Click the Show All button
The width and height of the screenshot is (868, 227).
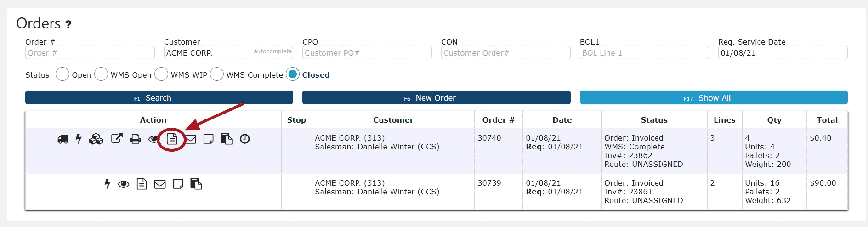[714, 97]
